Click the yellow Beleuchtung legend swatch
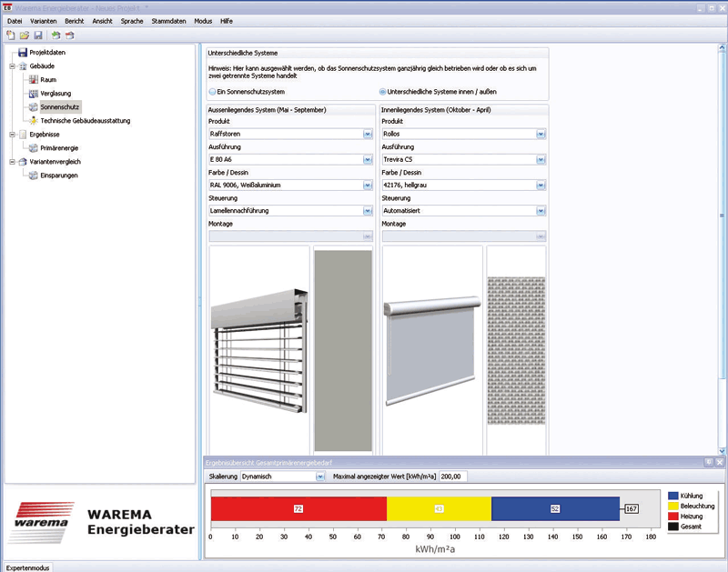Image resolution: width=728 pixels, height=572 pixels. [x=672, y=507]
